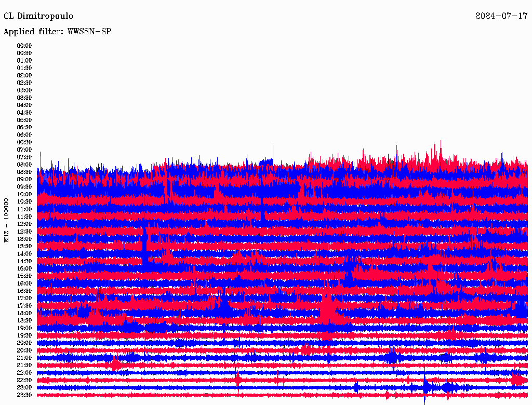Select the 07:30 time label

pyautogui.click(x=24, y=157)
